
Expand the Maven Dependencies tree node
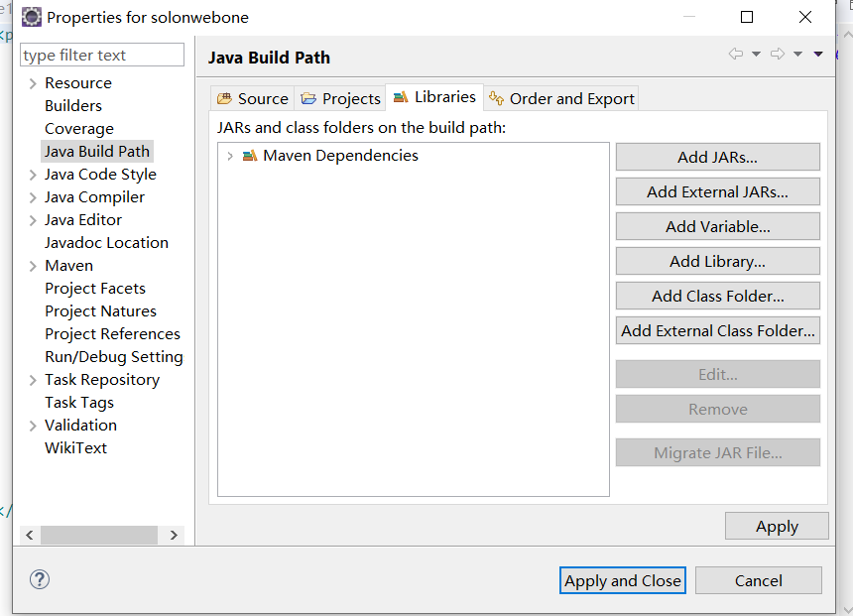231,156
